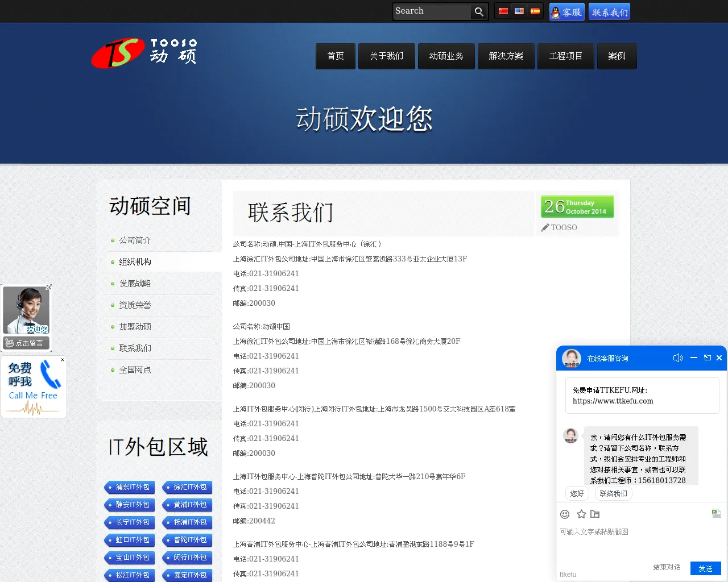Choose the Spanish flag icon

(x=535, y=11)
